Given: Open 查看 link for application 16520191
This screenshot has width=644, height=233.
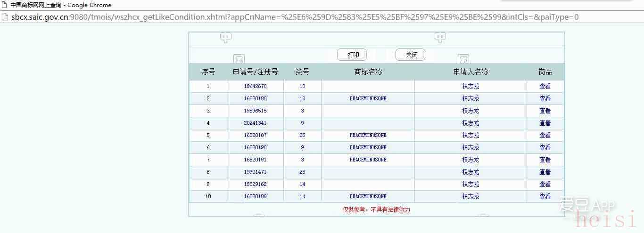Looking at the screenshot, I should tap(545, 160).
